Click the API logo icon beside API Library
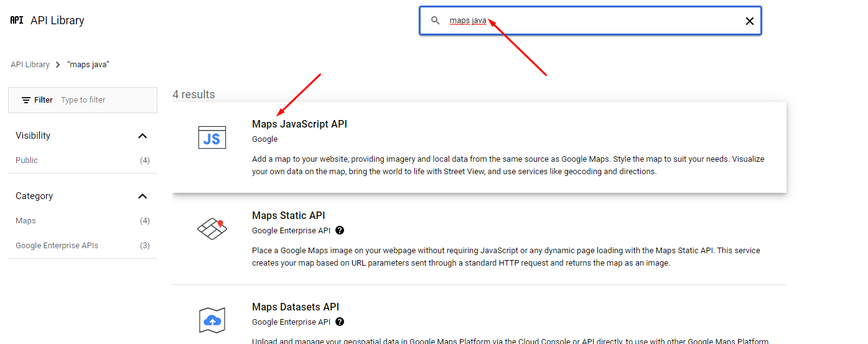The height and width of the screenshot is (344, 868). tap(17, 20)
